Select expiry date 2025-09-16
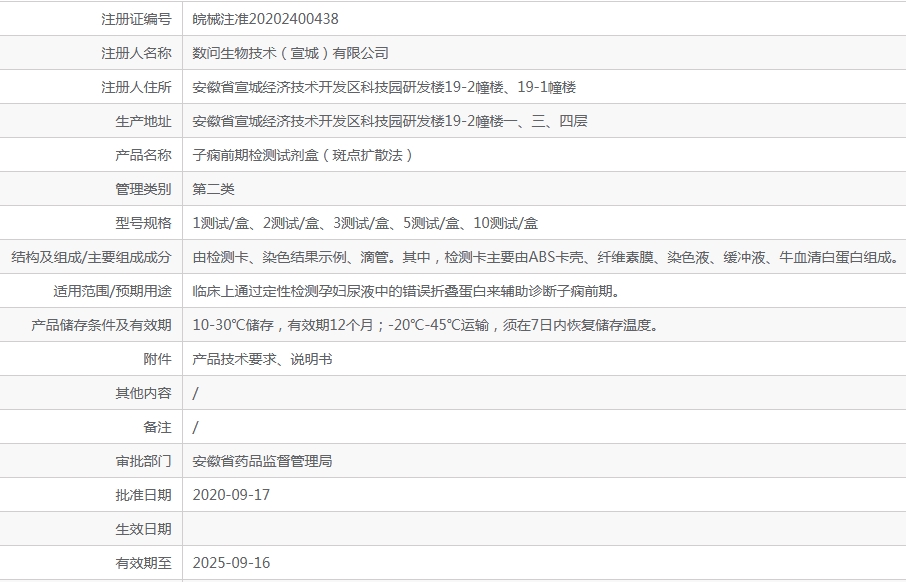 [x=231, y=564]
